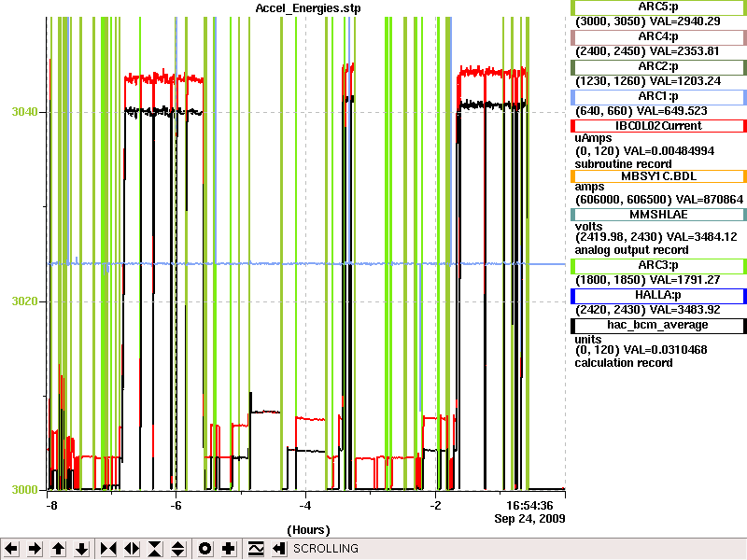The width and height of the screenshot is (747, 560).
Task: Click the SCROLLING status text
Action: tap(326, 549)
